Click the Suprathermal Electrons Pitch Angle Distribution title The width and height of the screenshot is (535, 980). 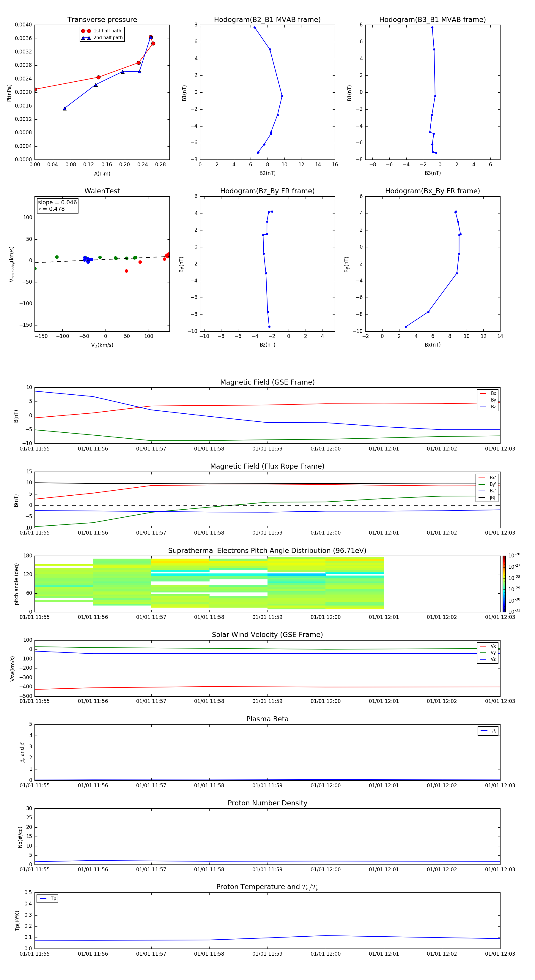click(x=267, y=551)
